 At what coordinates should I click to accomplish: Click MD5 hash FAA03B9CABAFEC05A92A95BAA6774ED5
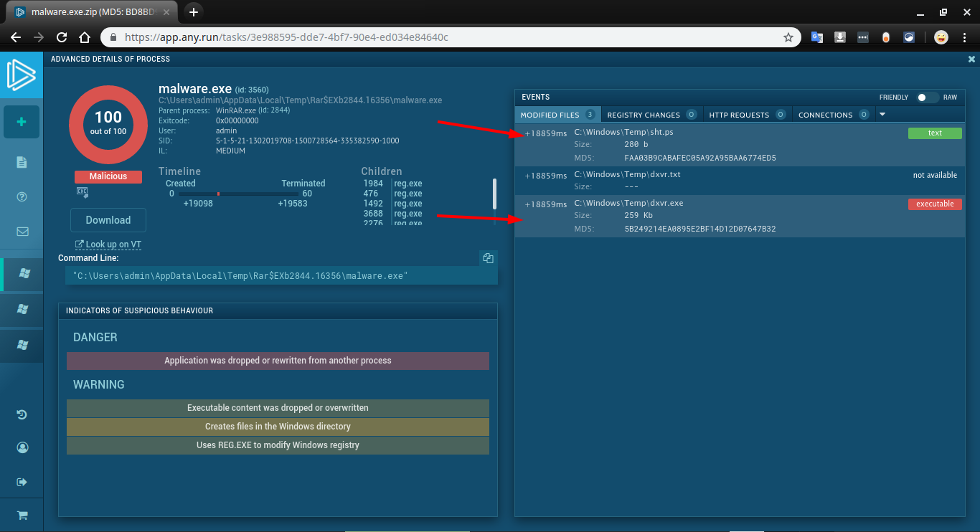(700, 158)
